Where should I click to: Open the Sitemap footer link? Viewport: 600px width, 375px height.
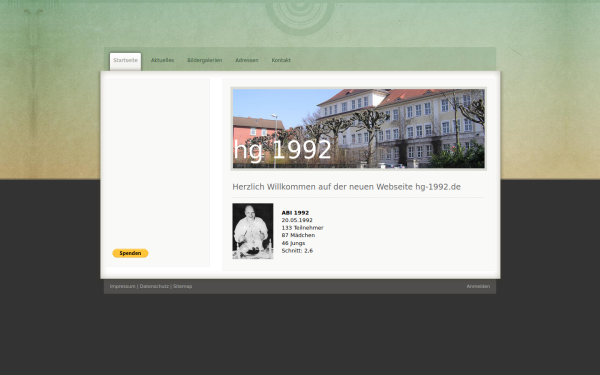tap(183, 286)
